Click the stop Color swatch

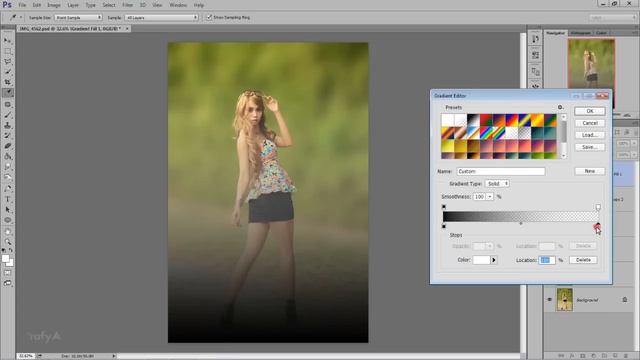tap(481, 260)
